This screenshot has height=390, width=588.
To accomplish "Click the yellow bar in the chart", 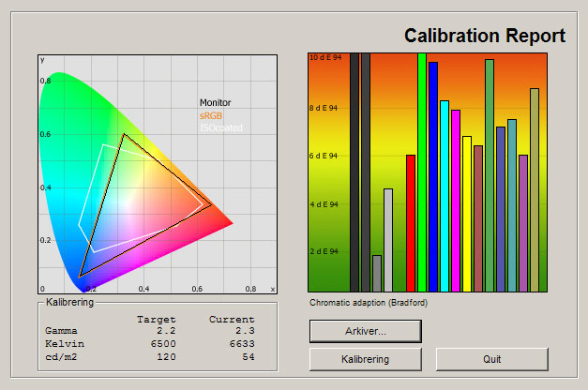I will (467, 214).
